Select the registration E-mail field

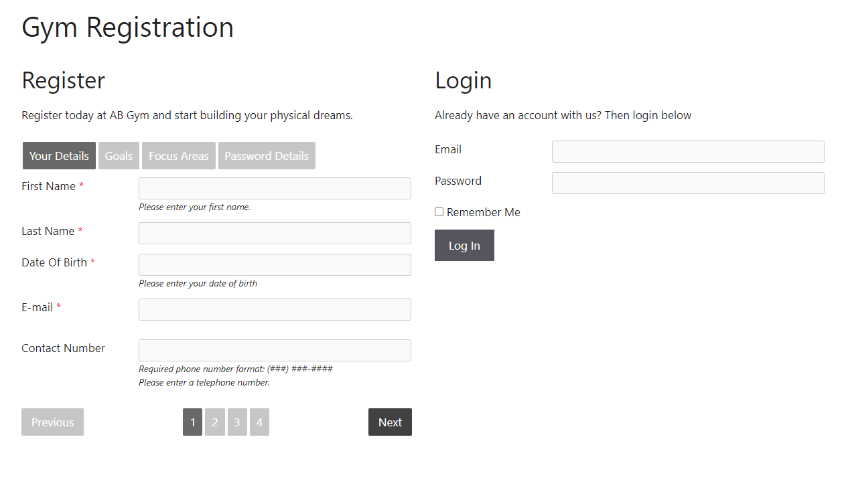275,310
